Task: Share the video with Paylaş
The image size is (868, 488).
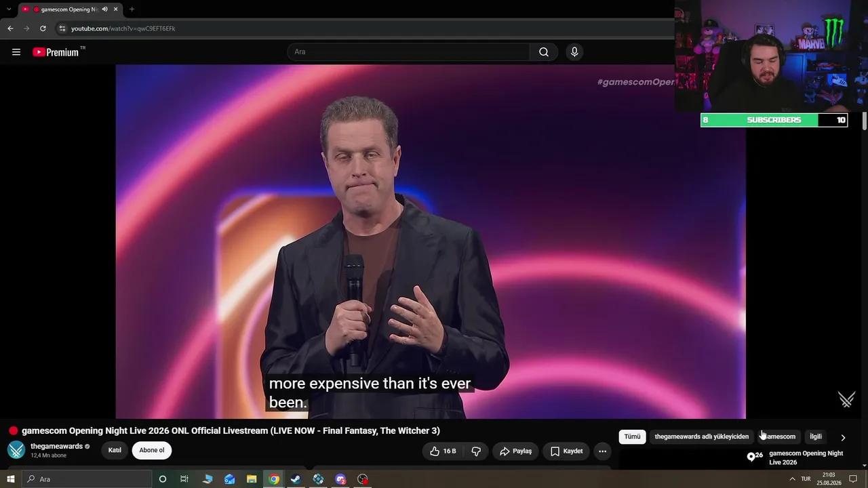Action: click(516, 451)
